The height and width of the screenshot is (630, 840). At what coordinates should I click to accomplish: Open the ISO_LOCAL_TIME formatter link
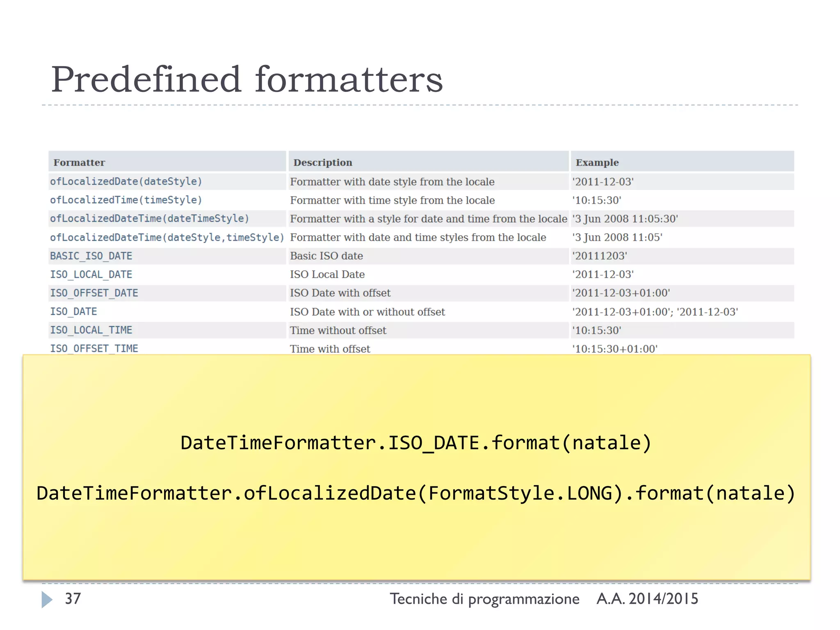point(91,330)
